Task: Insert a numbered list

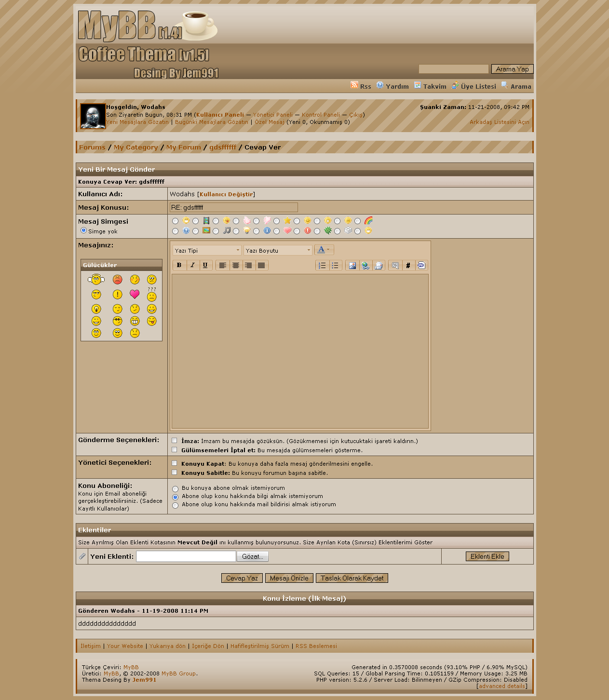Action: click(322, 265)
